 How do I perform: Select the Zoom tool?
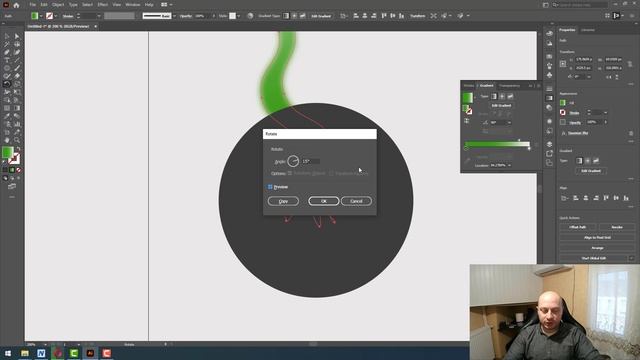point(17,140)
